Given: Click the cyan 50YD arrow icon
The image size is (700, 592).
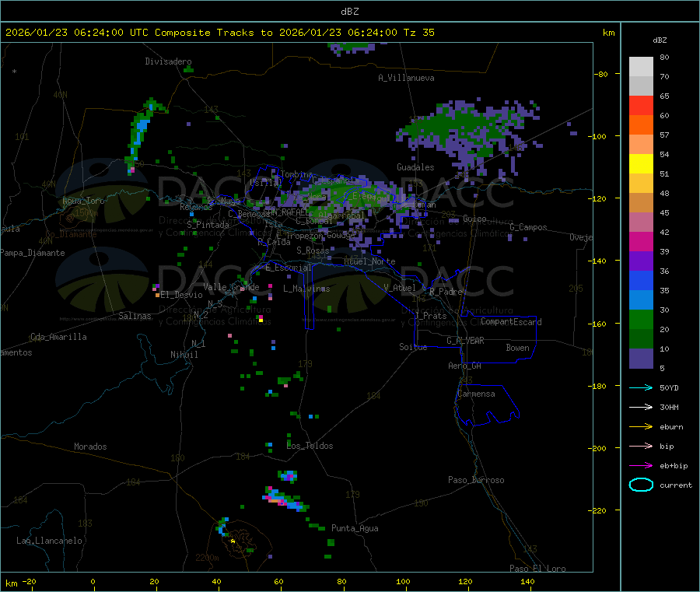Looking at the screenshot, I should pos(641,387).
